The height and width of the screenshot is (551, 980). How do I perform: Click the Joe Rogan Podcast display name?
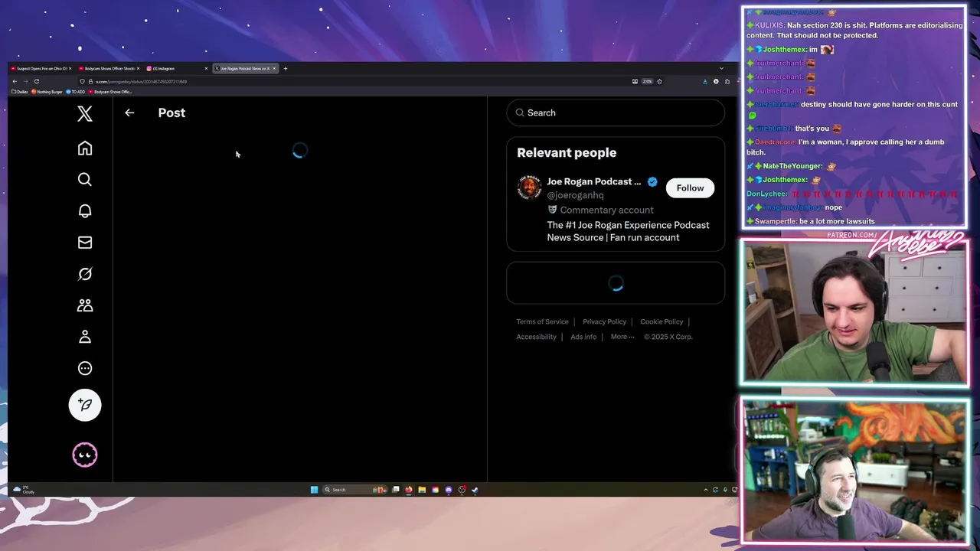[594, 181]
